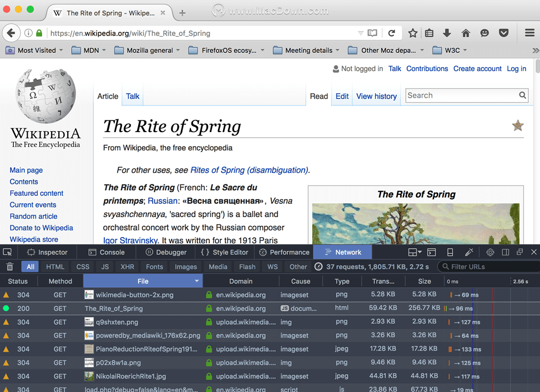The height and width of the screenshot is (392, 540).
Task: Follow the Igor Stravinsky link
Action: [130, 240]
